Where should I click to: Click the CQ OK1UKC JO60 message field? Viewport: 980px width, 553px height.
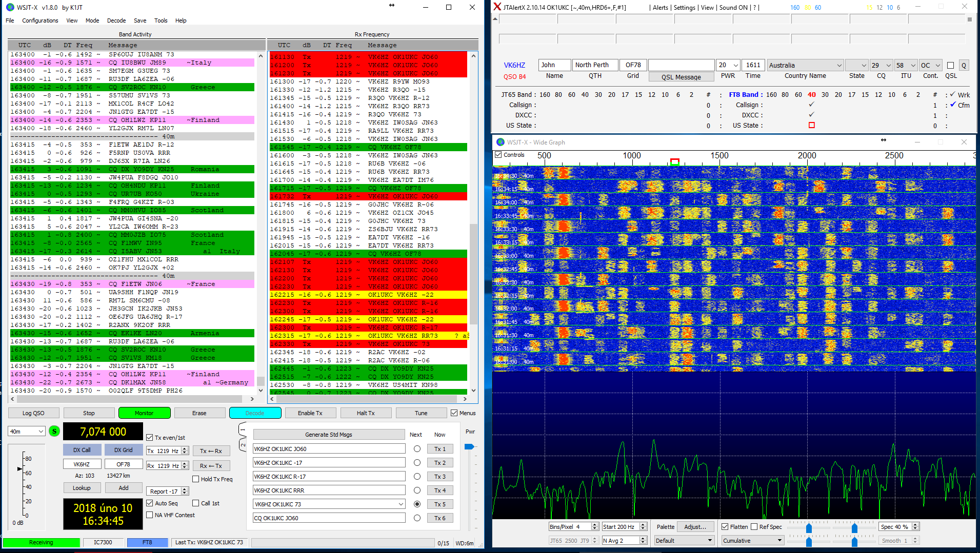pos(328,518)
